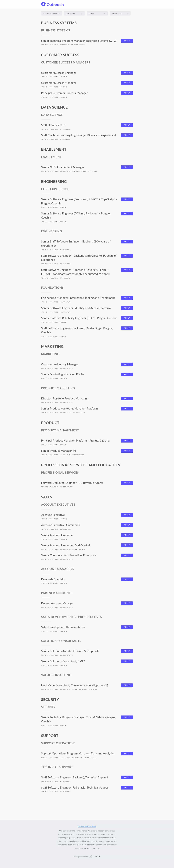Screen dimensions: 174x868
Task: Click the Outreach logo in header
Action: (52, 4)
